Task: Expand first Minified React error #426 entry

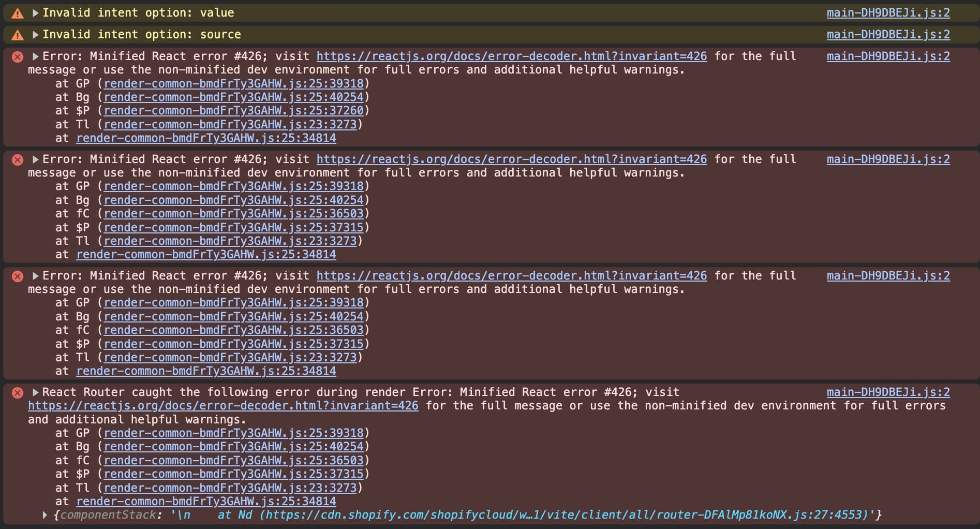Action: (36, 56)
